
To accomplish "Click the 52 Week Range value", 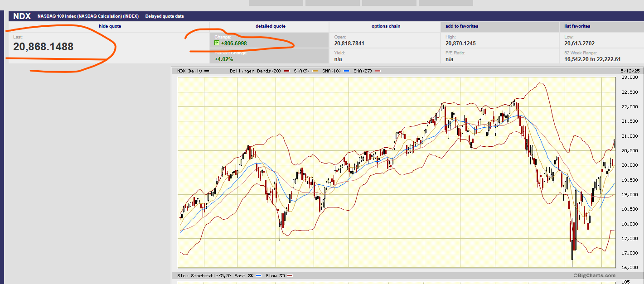I will tap(592, 59).
